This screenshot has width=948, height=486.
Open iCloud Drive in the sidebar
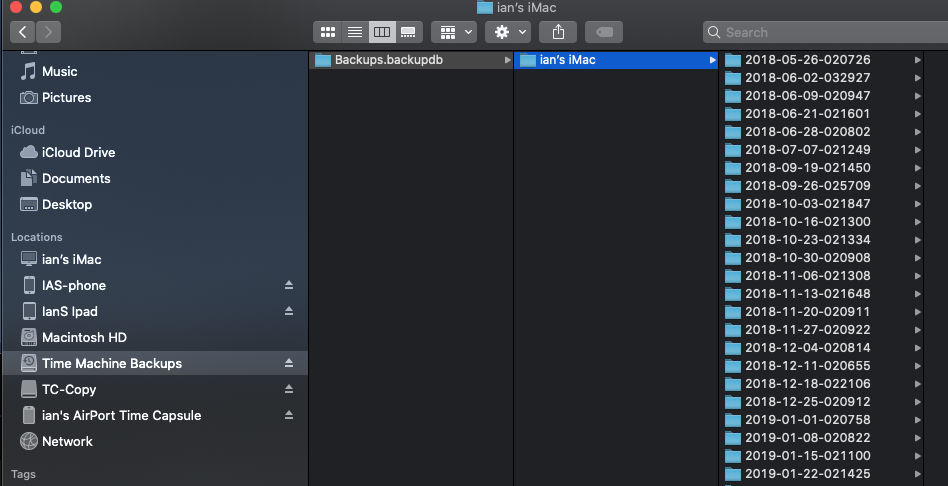(155, 152)
